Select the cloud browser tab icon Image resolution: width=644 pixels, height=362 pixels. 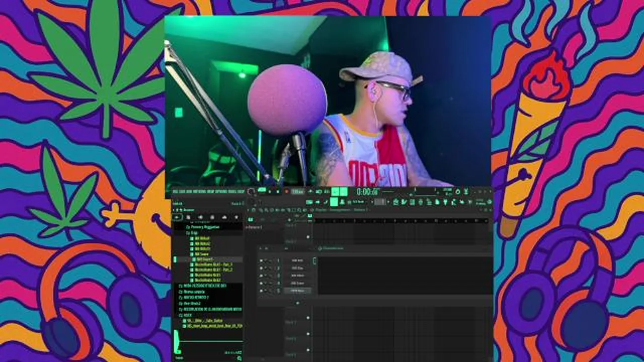(224, 217)
